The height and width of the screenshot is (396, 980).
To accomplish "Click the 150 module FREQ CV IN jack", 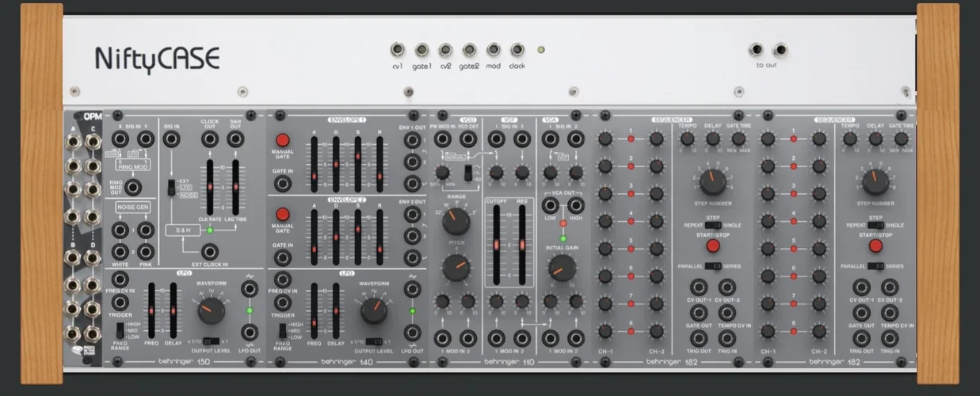I will pos(120,279).
